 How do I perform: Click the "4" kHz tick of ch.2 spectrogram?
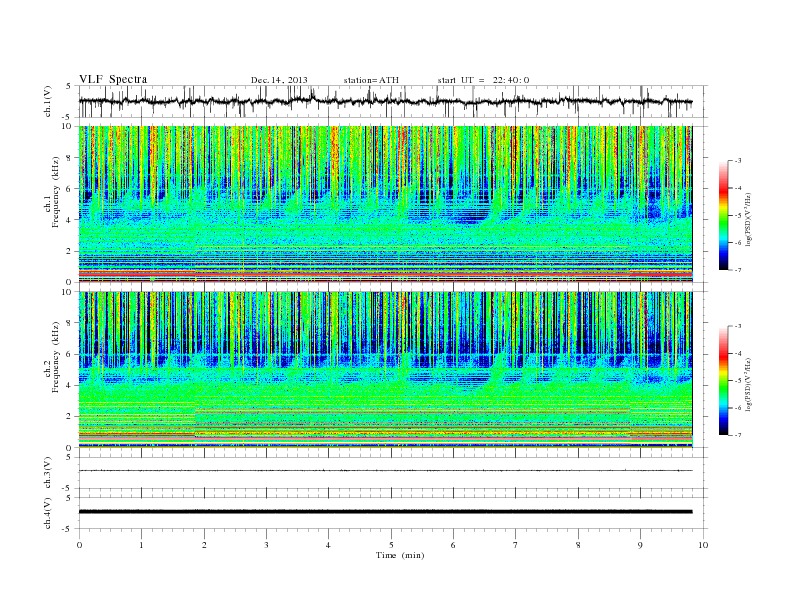click(69, 386)
